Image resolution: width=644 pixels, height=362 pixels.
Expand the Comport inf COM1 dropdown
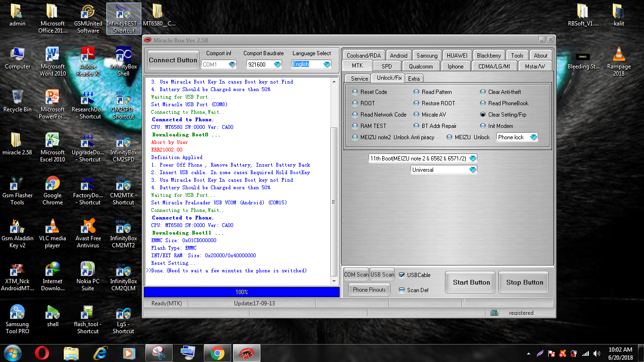click(x=219, y=64)
